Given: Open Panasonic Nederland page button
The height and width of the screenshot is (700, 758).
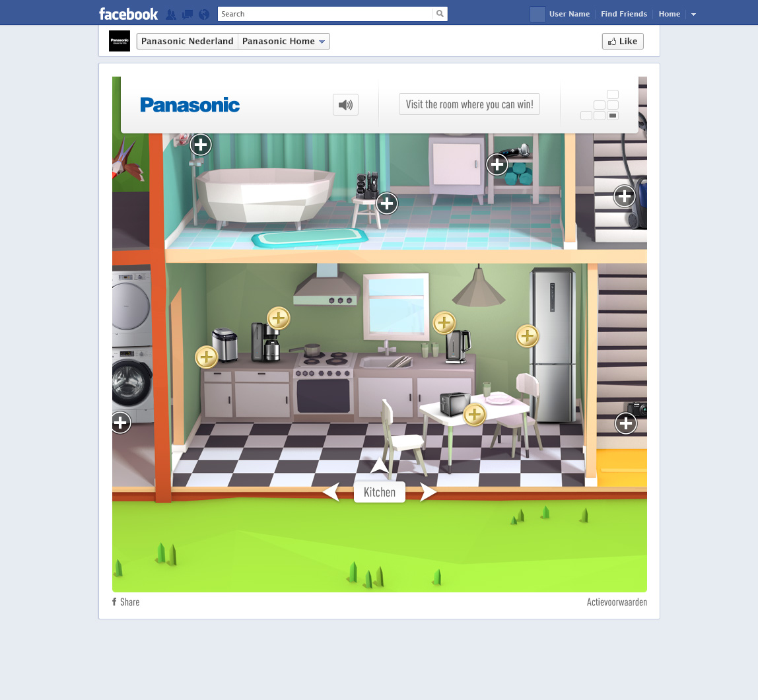Looking at the screenshot, I should [187, 41].
